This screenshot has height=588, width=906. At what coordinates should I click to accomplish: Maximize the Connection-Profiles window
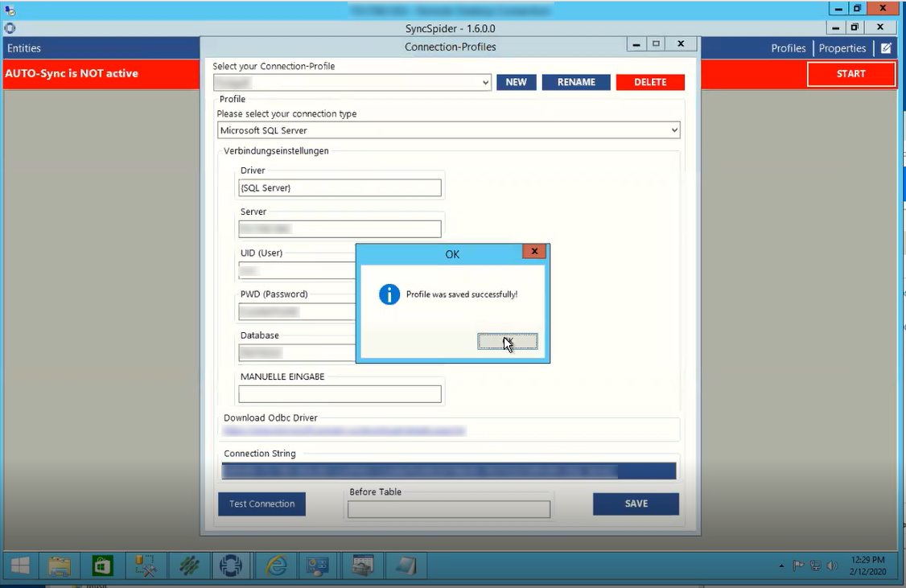click(x=656, y=44)
